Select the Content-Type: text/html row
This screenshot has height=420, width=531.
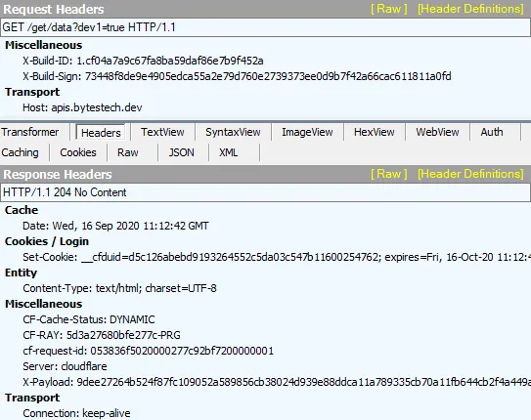pyautogui.click(x=119, y=288)
